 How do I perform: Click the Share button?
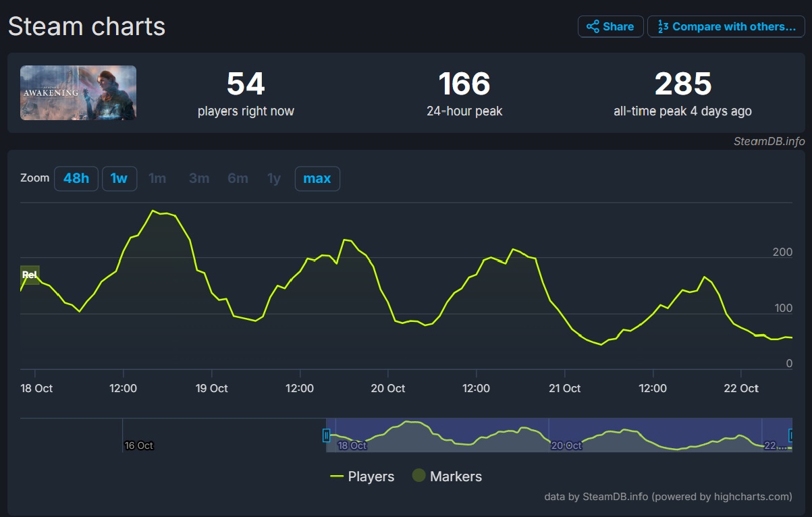point(610,27)
